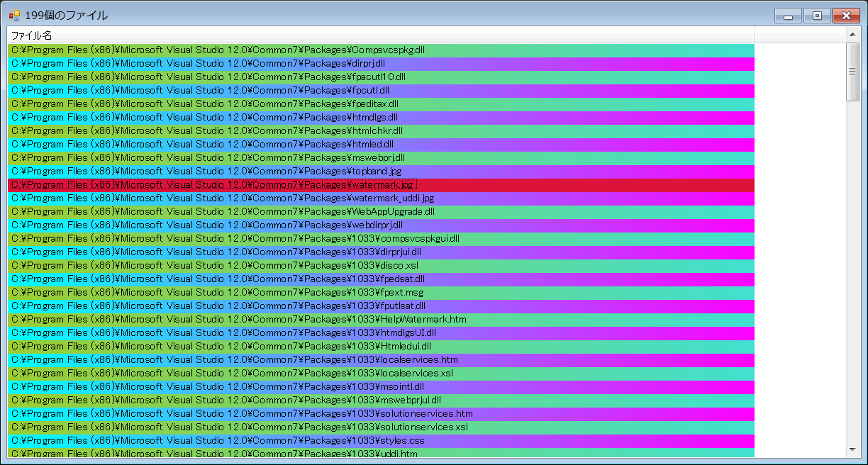
Task: Close the 199個のファイル window
Action: [845, 16]
